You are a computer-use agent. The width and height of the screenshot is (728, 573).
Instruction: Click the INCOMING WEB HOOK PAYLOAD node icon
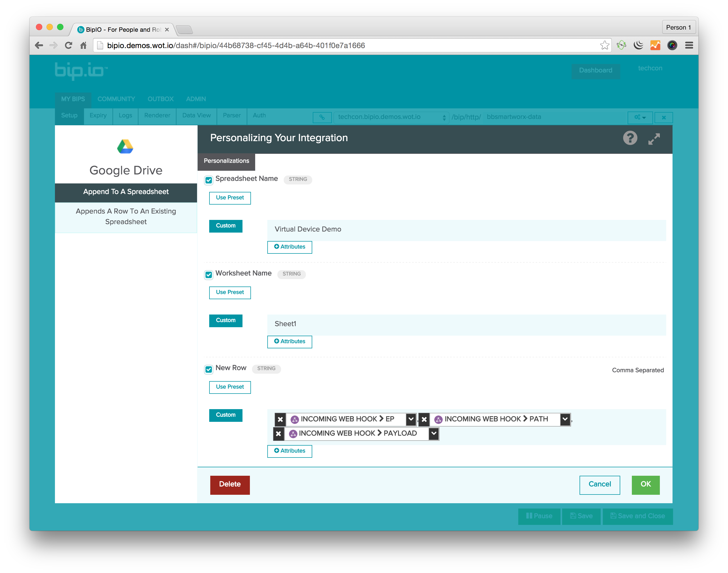(292, 433)
